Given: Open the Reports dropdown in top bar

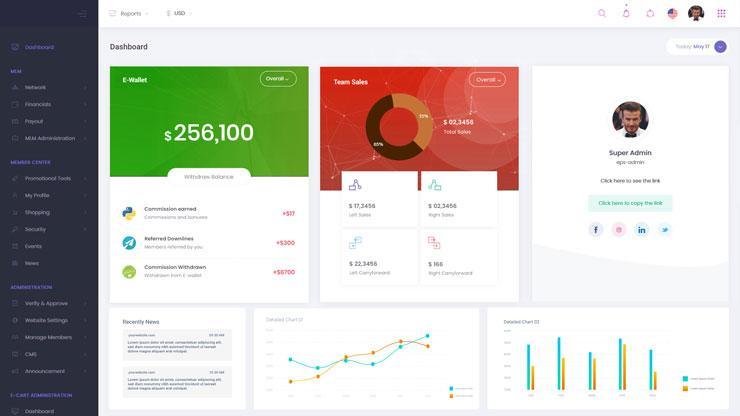Looking at the screenshot, I should click(x=129, y=13).
